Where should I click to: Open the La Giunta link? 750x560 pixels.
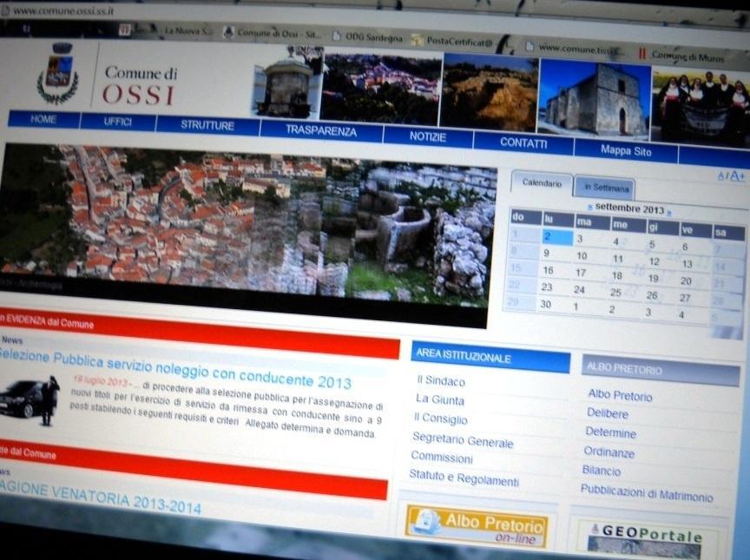click(x=440, y=399)
